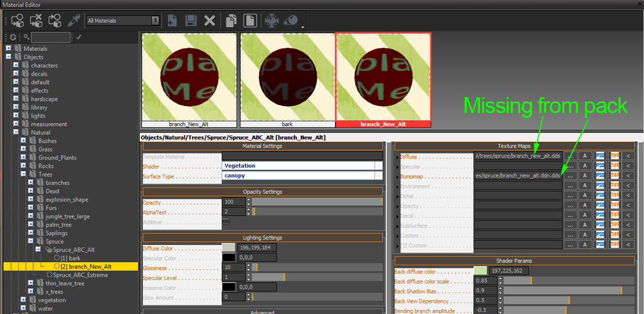644x314 pixels.
Task: Expand the characters folder
Action: 16,66
